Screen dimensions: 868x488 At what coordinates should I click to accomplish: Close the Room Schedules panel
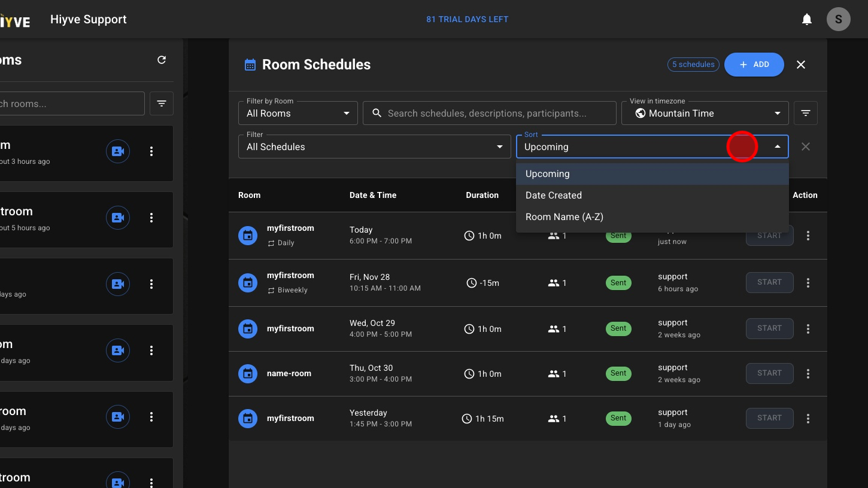pyautogui.click(x=800, y=65)
